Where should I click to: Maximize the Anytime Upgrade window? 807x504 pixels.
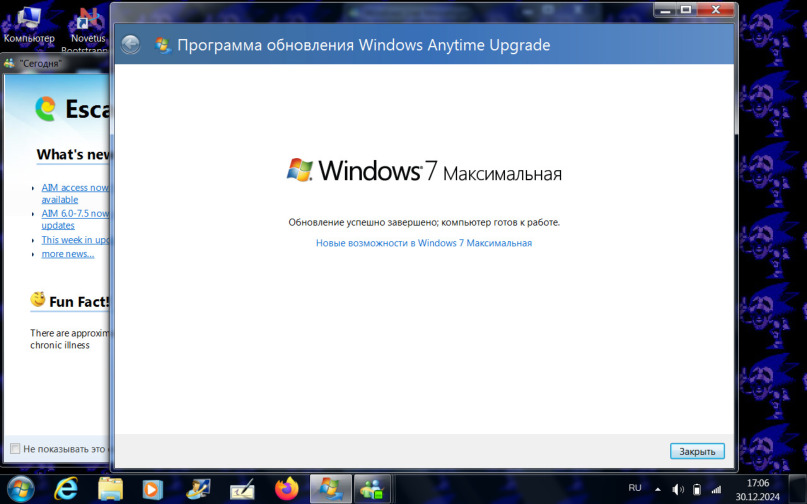click(x=686, y=10)
